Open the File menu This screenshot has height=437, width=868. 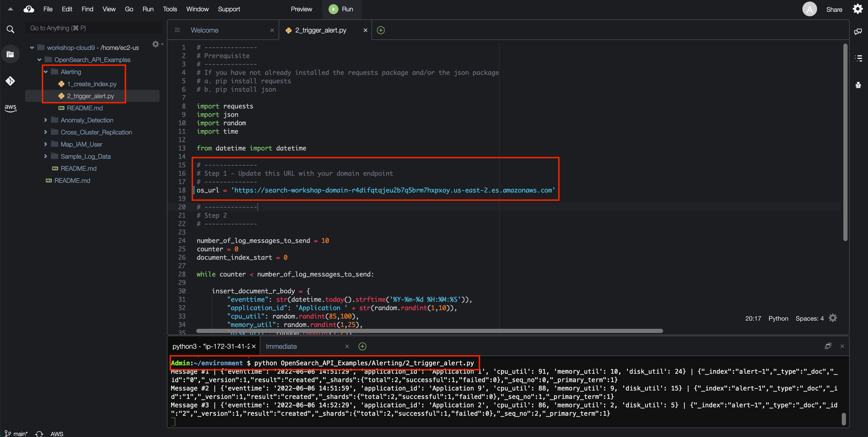click(x=48, y=9)
